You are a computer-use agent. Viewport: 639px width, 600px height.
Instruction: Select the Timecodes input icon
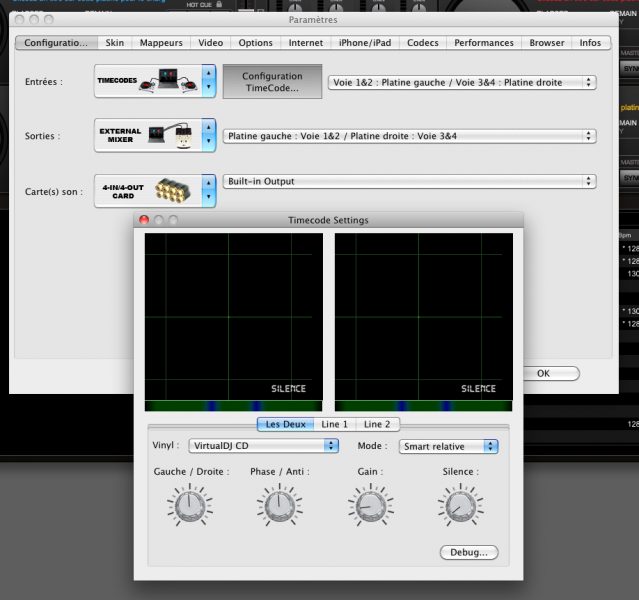148,81
